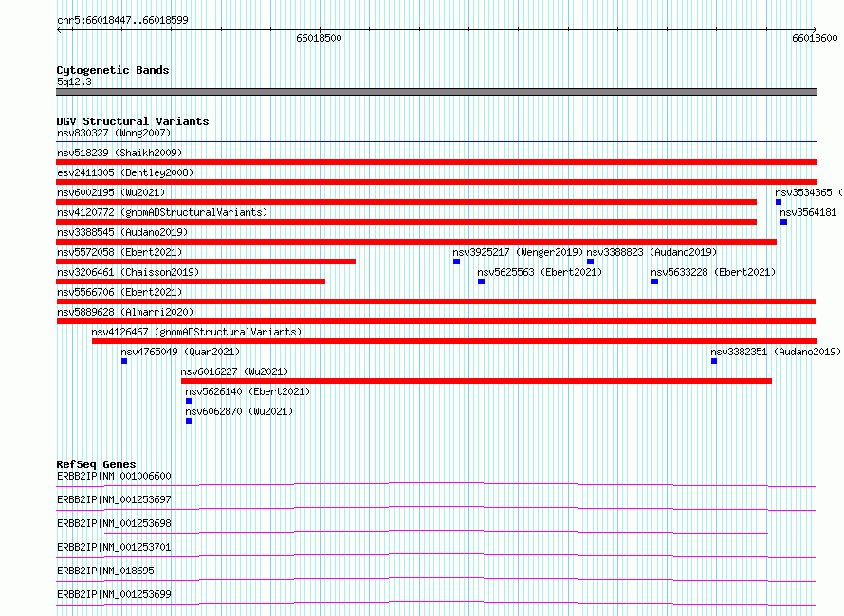This screenshot has width=844, height=616.
Task: Open variant nsv3388545 (Audano2019)
Action: click(x=122, y=232)
